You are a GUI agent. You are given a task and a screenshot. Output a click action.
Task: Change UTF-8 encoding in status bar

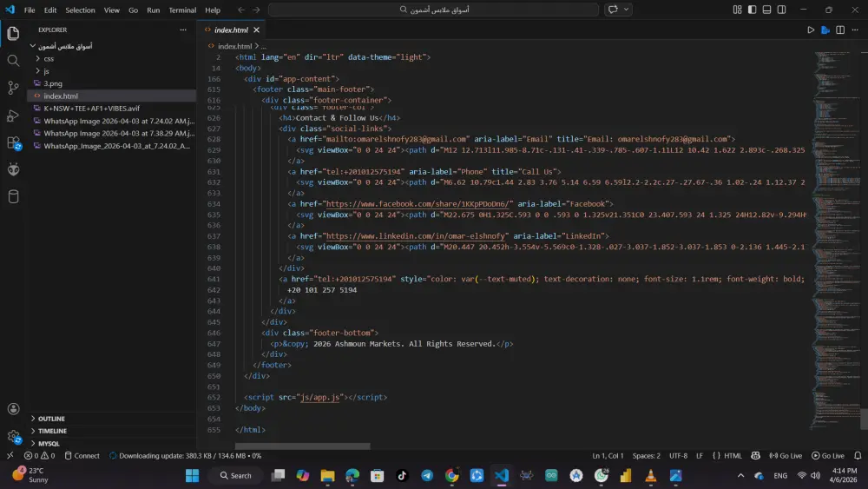tap(678, 456)
